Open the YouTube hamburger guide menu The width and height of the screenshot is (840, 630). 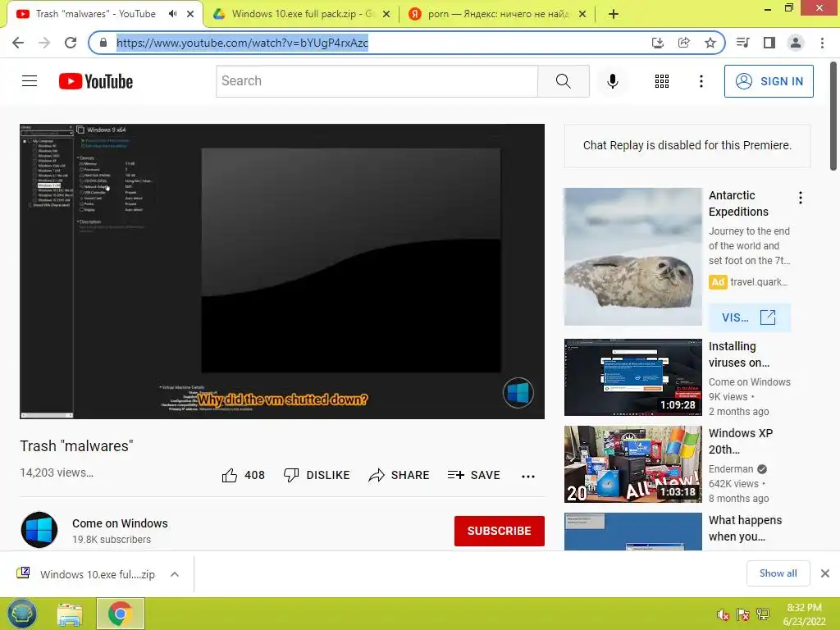click(30, 81)
